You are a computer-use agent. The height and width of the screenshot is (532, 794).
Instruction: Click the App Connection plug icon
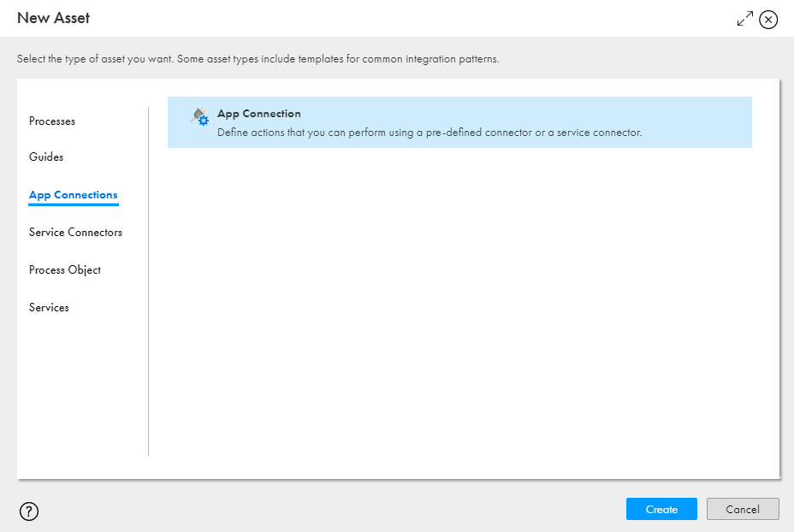click(x=199, y=116)
